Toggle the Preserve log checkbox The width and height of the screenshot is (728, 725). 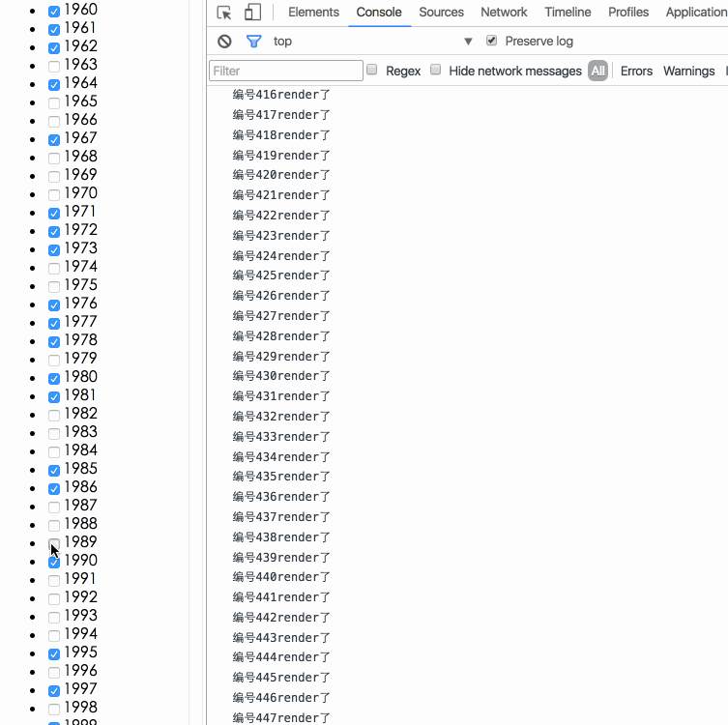coord(491,41)
